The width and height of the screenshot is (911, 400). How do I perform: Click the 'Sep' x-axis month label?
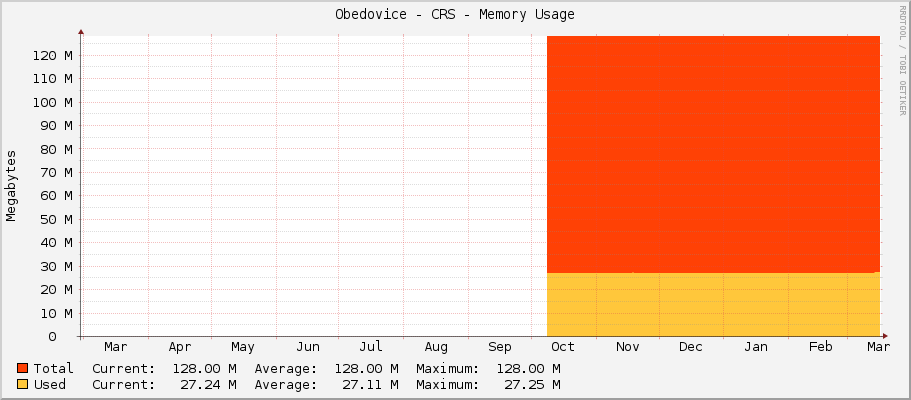(x=500, y=347)
